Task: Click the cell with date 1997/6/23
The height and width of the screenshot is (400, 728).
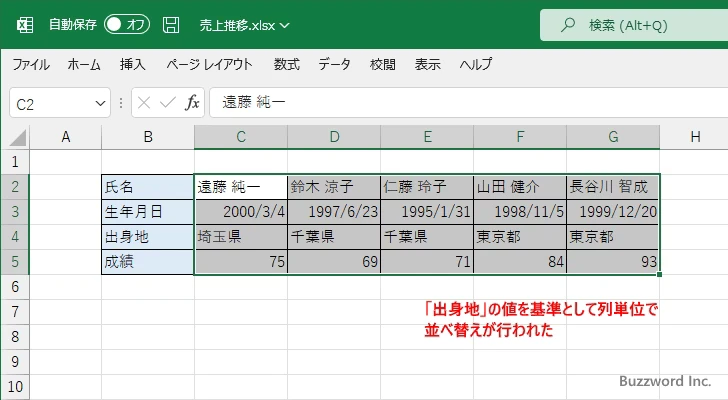Action: (x=334, y=212)
